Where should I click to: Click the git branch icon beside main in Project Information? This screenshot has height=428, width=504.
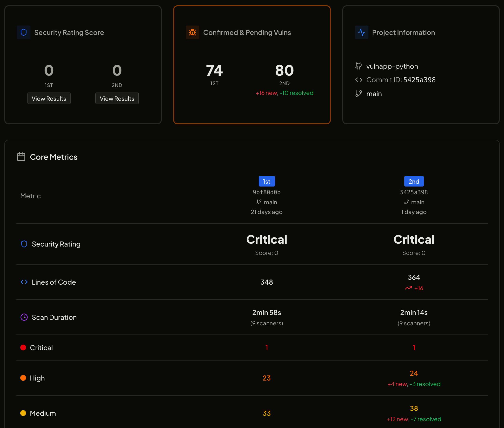coord(358,94)
